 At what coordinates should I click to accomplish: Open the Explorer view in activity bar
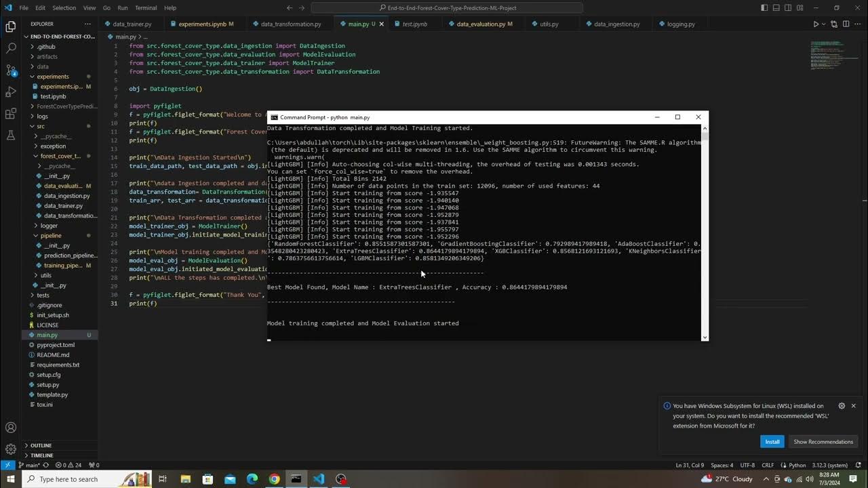pos(11,26)
